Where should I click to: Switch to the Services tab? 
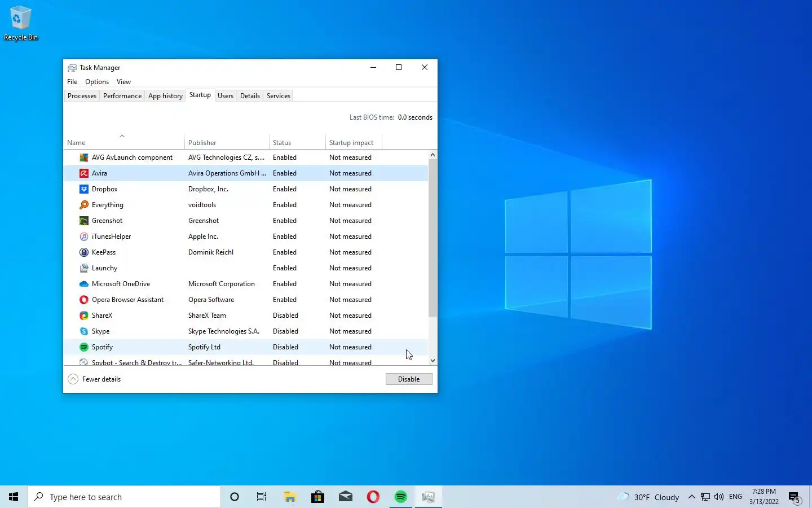click(x=279, y=96)
